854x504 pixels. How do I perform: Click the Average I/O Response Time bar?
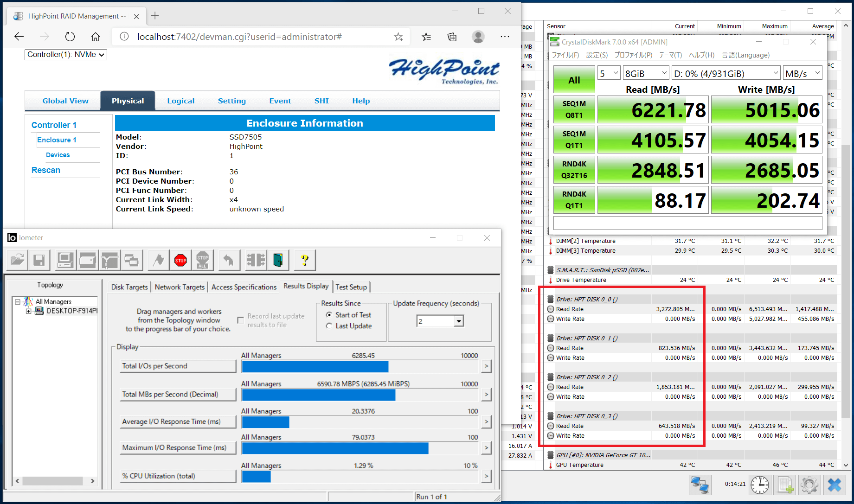[360, 422]
